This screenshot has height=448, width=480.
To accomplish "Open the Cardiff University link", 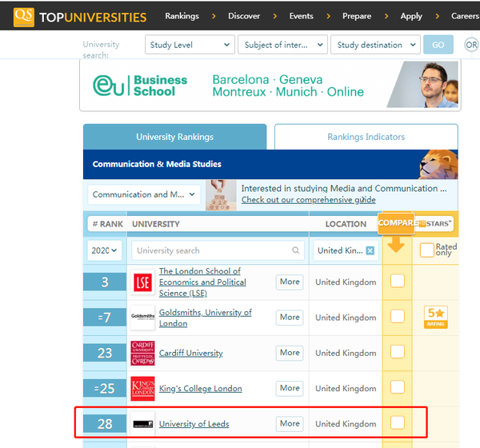I will [190, 353].
